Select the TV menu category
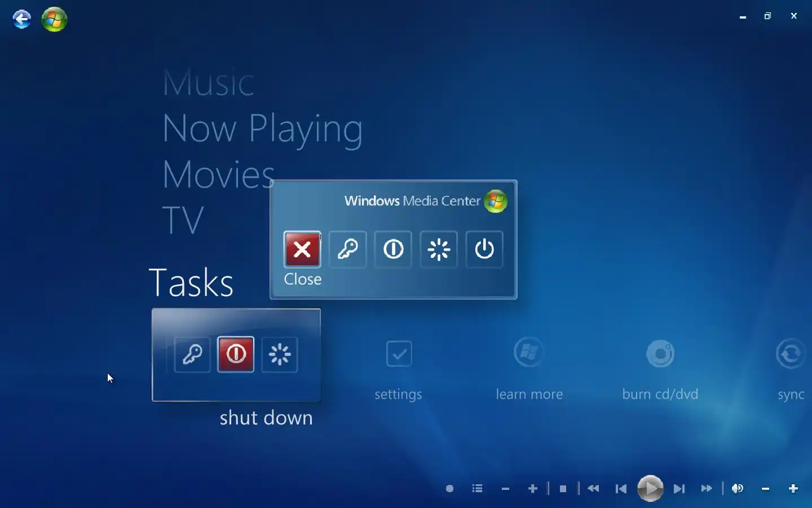812x508 pixels. [x=183, y=220]
